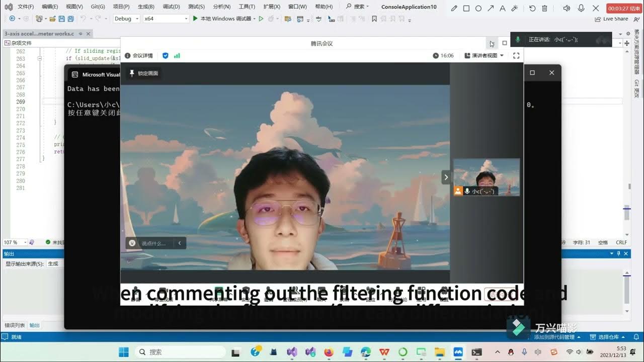Open the 107 % zoom level dropdown
The image size is (644, 362).
14,242
